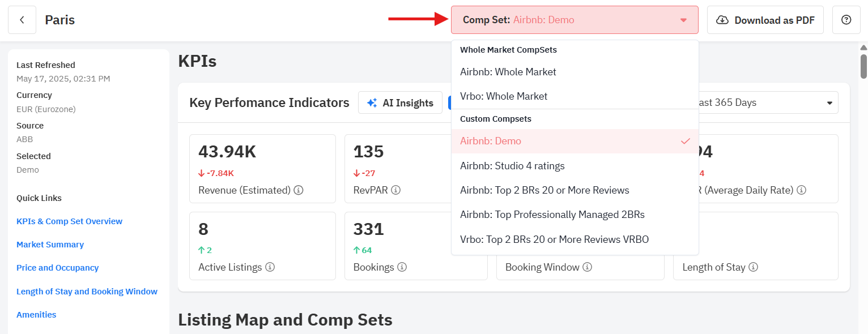The height and width of the screenshot is (334, 868).
Task: Click the info icon beside Bookings
Action: [x=402, y=267]
